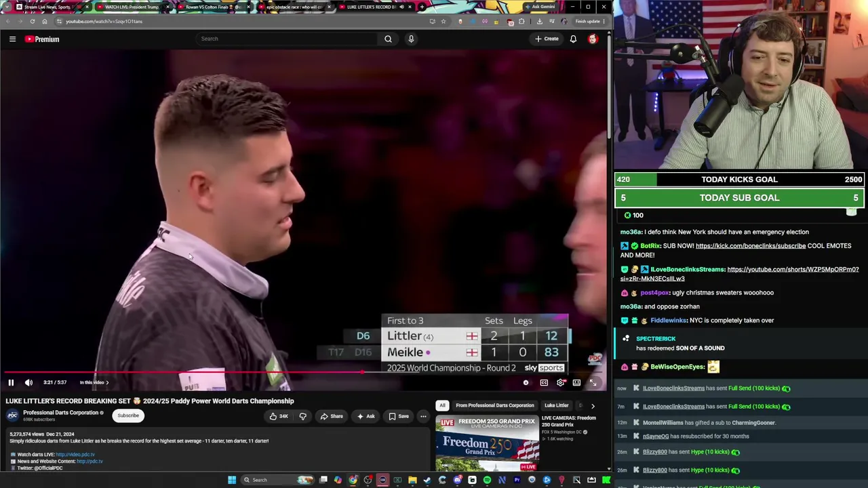Open Professional Darts Corporation channel avatar
This screenshot has width=868, height=488.
[x=12, y=415]
